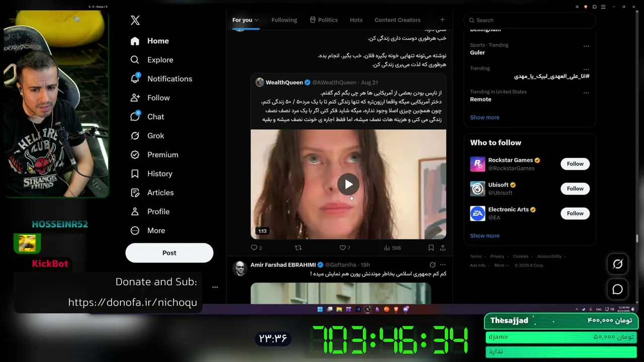Image resolution: width=644 pixels, height=362 pixels.
Task: Expand the footer More dropdown
Action: (501, 265)
